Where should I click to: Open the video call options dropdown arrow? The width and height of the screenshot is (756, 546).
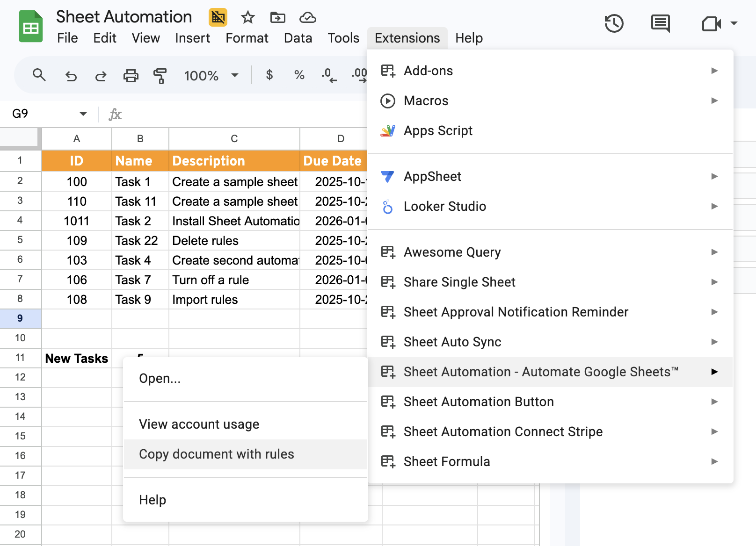tap(734, 23)
